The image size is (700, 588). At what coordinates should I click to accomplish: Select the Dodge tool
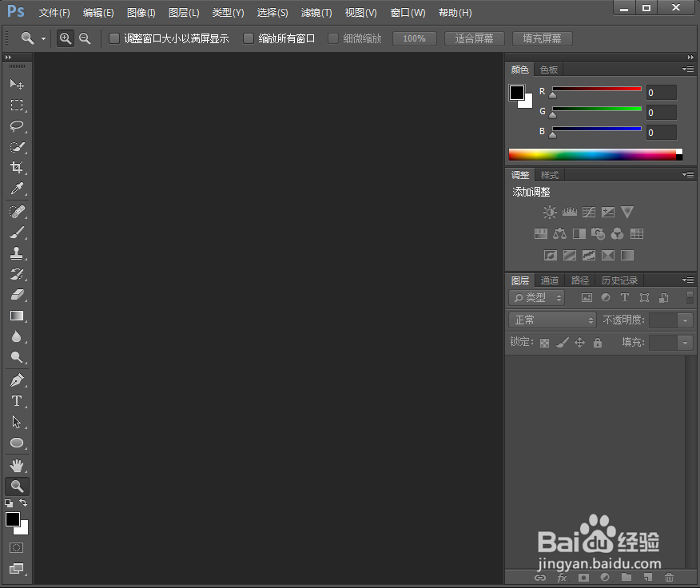click(x=17, y=357)
